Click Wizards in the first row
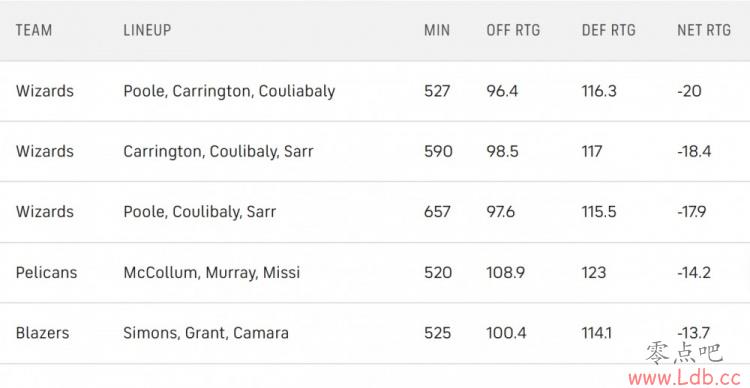The height and width of the screenshot is (388, 750). [45, 91]
